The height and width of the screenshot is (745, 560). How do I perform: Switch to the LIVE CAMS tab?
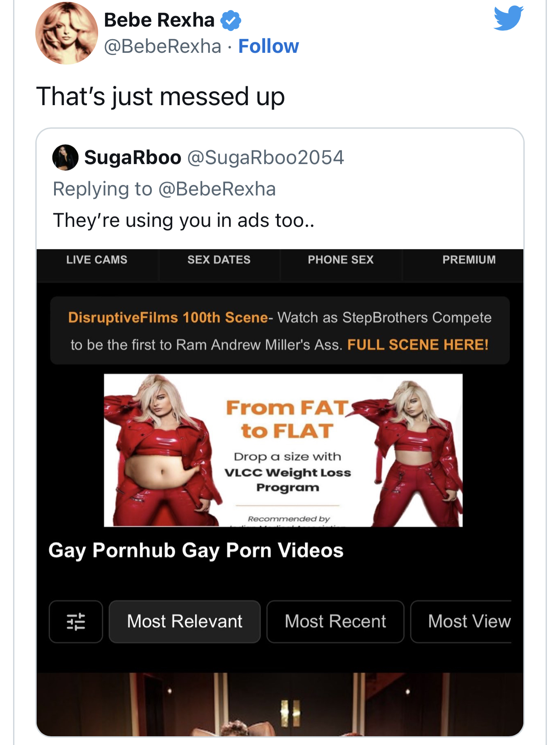[97, 260]
